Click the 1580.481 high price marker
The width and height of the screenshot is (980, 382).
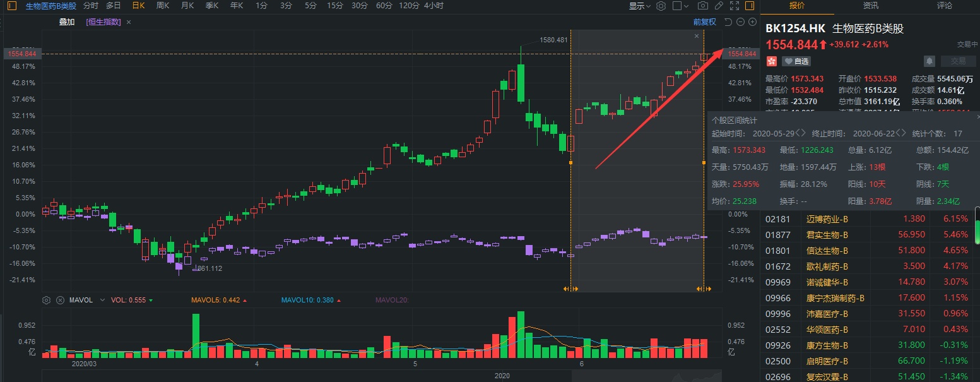553,40
